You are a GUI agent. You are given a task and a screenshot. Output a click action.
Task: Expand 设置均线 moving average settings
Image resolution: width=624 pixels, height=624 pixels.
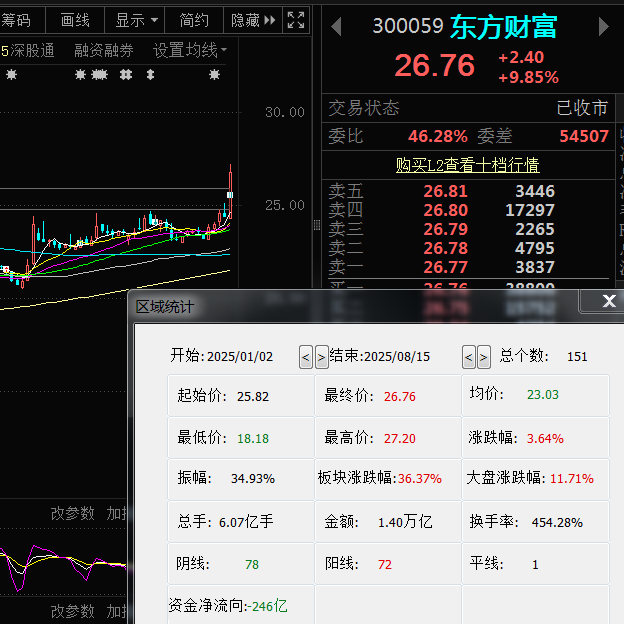pos(190,51)
